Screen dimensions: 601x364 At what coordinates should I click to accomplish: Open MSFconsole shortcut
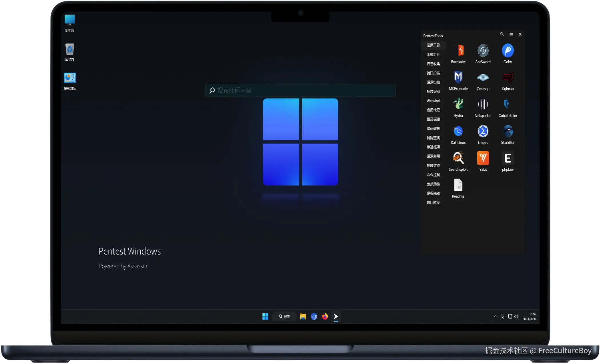click(458, 77)
